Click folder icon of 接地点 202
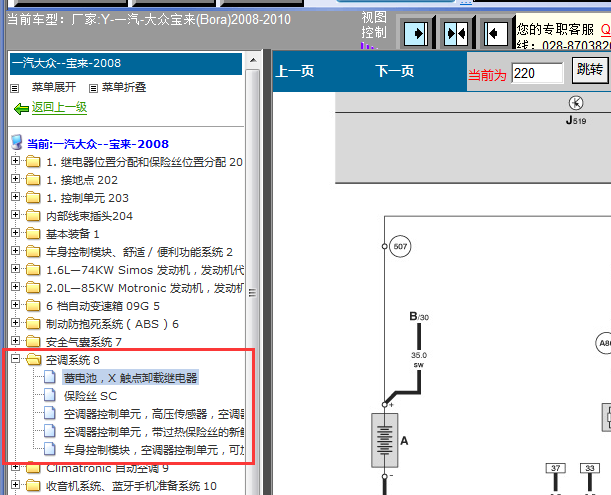This screenshot has height=495, width=611. click(33, 180)
